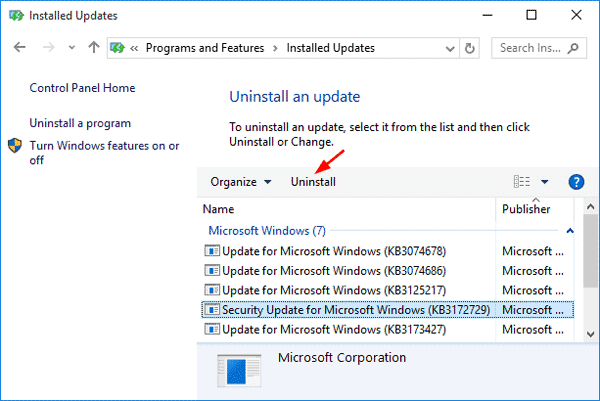Collapse the Microsoft Windows (7) group
600x401 pixels.
click(x=569, y=231)
